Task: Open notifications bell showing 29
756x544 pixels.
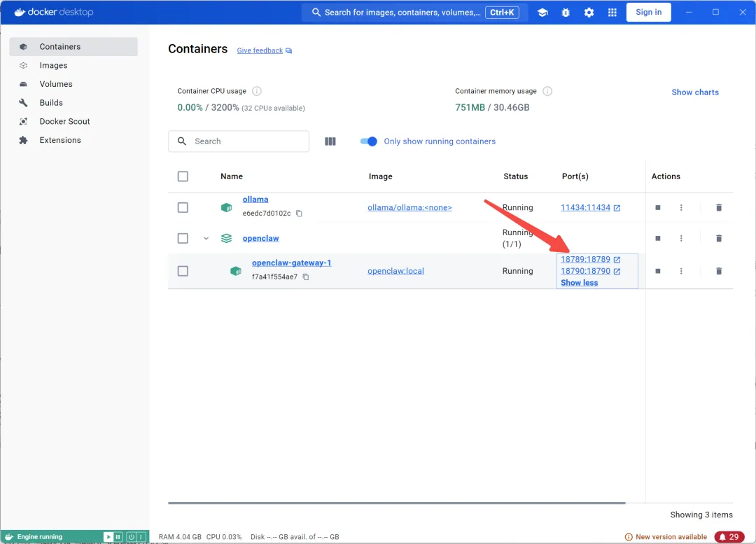Action: (x=729, y=537)
